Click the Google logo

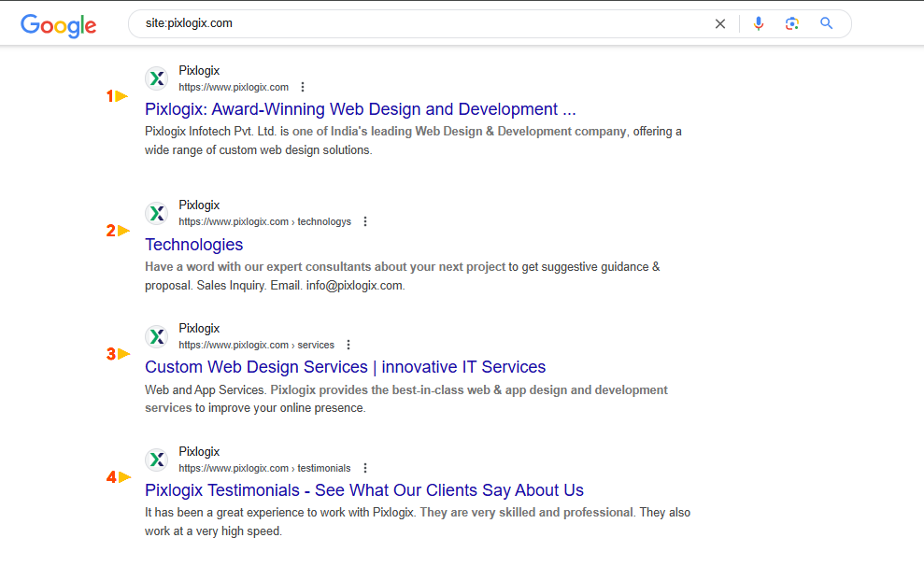[58, 25]
